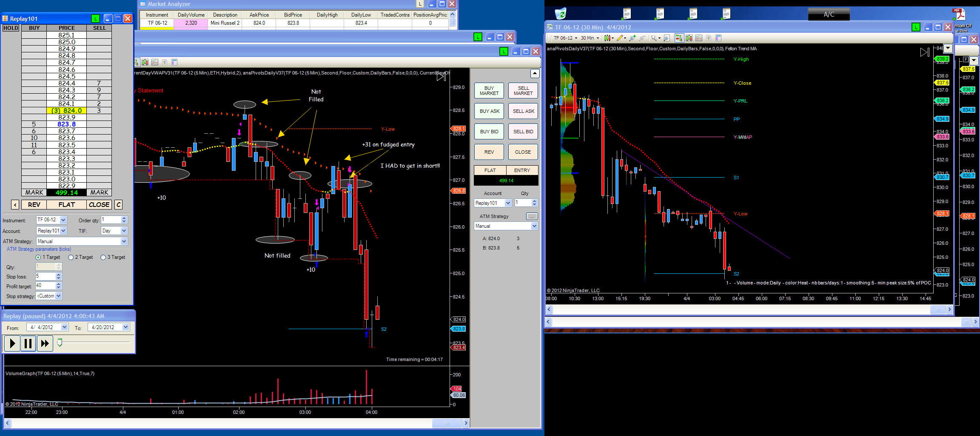Select the 3 Target radio button
This screenshot has width=980, height=436.
103,257
